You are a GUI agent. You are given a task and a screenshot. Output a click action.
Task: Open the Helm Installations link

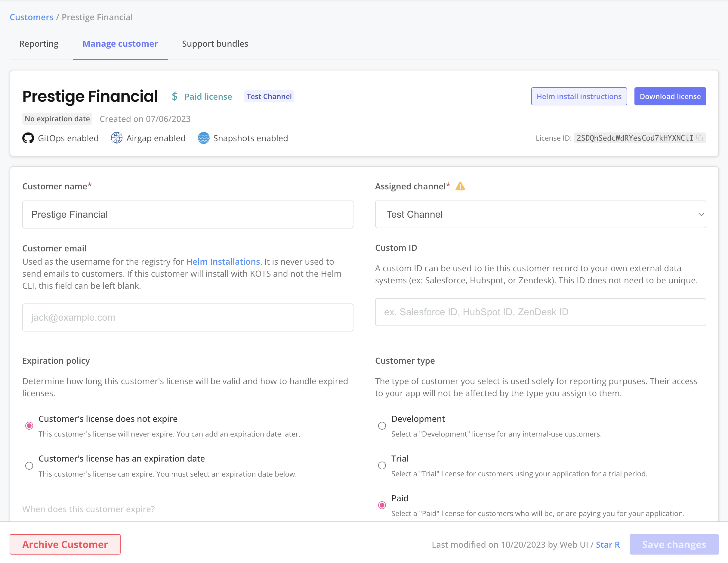[223, 262]
